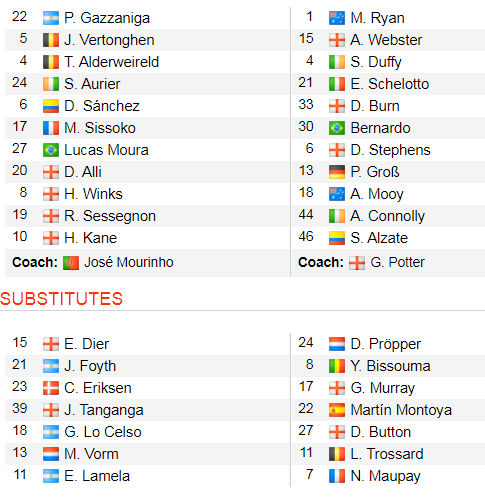The width and height of the screenshot is (485, 499).
Task: Click France flag beside N. Maupay
Action: (x=337, y=476)
